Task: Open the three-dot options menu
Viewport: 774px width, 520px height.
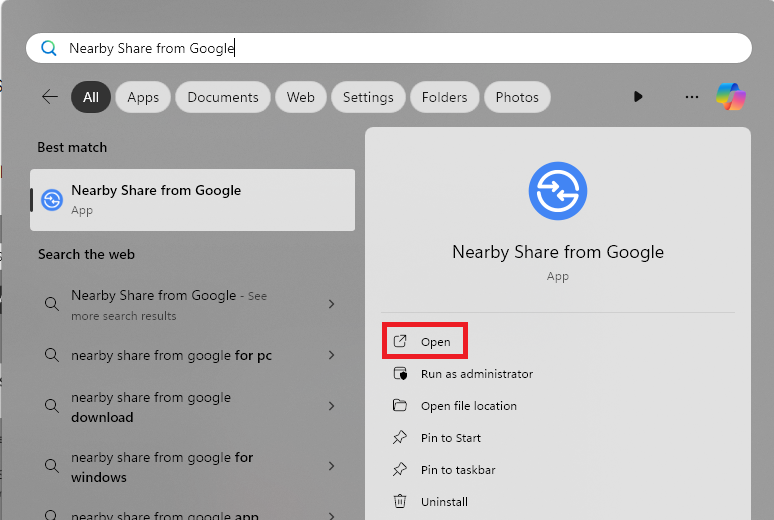Action: 691,97
